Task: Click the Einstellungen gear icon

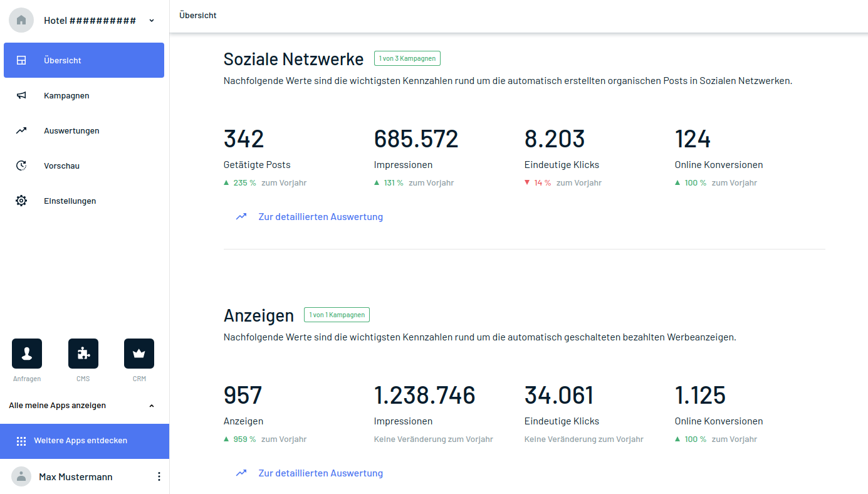Action: (x=21, y=201)
